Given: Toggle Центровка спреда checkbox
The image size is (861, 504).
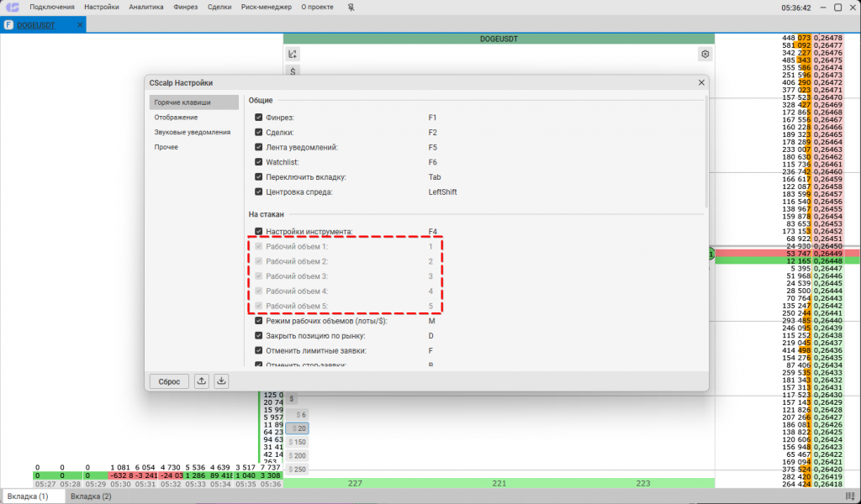Looking at the screenshot, I should [x=259, y=192].
